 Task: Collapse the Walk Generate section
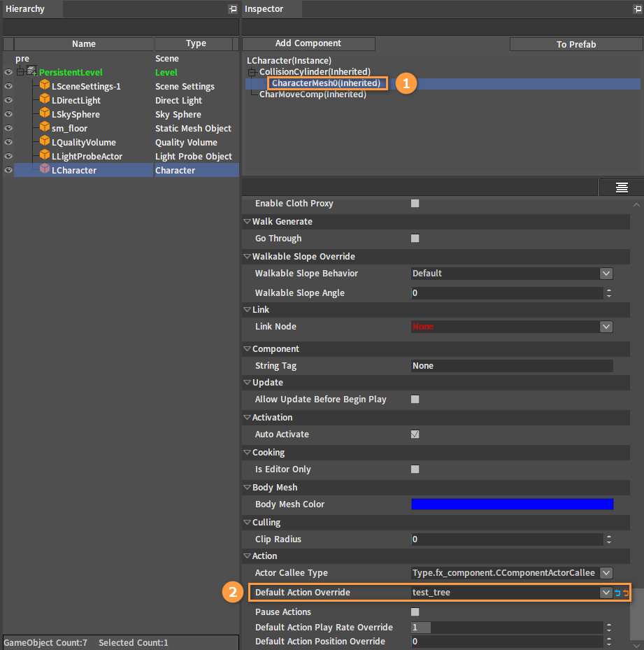pos(247,221)
